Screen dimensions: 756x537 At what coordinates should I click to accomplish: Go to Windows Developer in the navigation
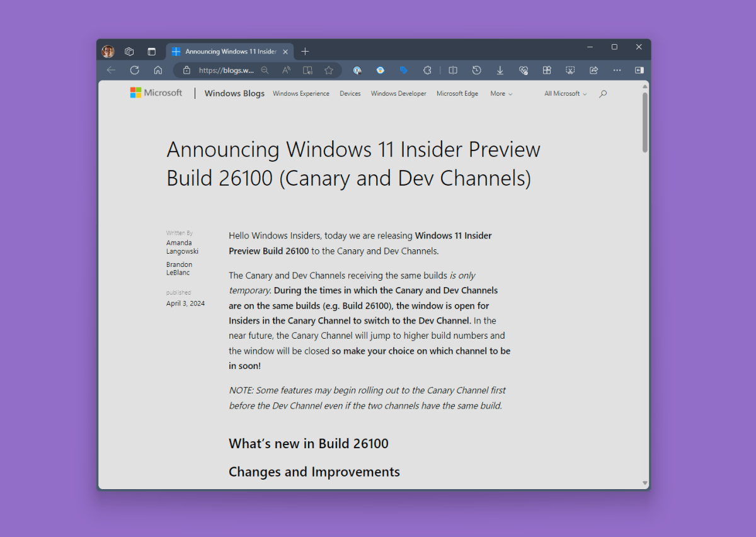pos(398,93)
